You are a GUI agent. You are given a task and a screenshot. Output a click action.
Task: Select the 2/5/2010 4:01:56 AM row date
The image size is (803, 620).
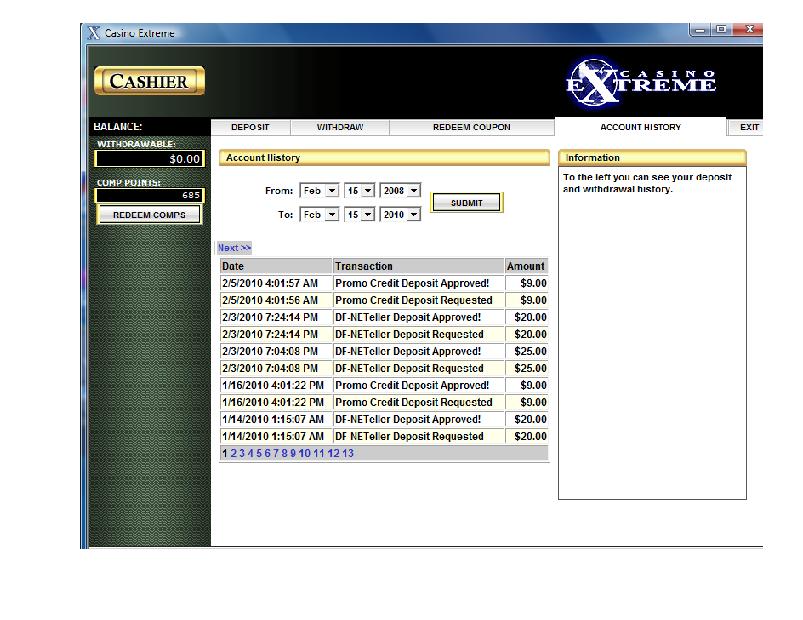pyautogui.click(x=276, y=300)
